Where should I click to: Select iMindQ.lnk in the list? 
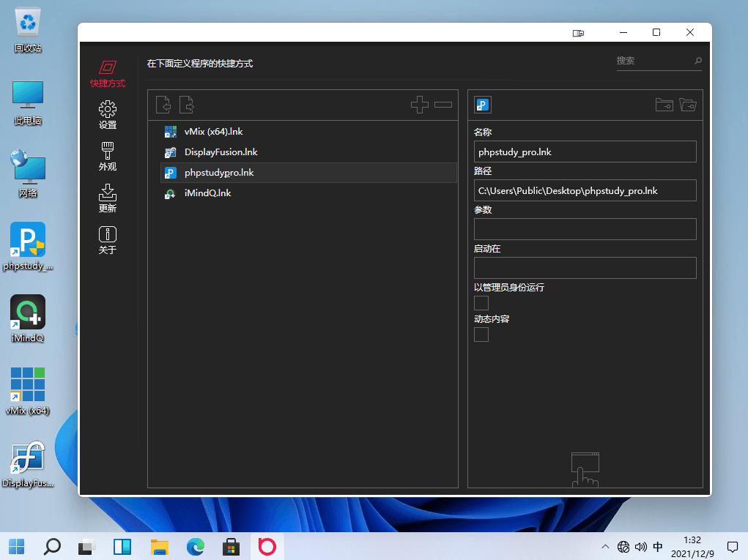coord(308,193)
